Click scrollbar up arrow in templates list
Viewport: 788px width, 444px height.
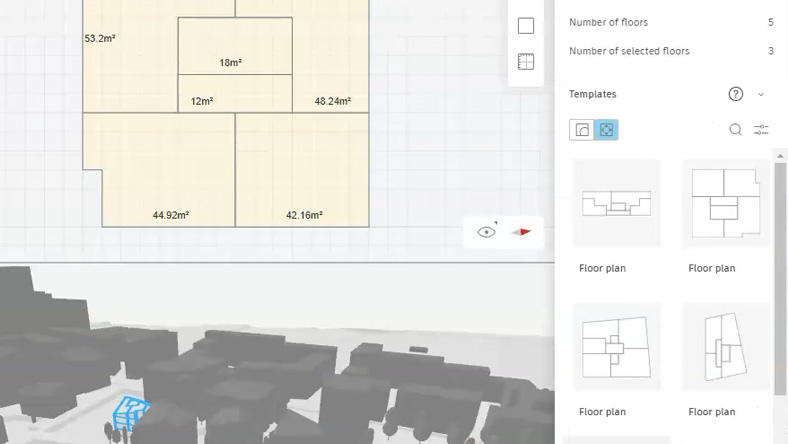(x=780, y=156)
